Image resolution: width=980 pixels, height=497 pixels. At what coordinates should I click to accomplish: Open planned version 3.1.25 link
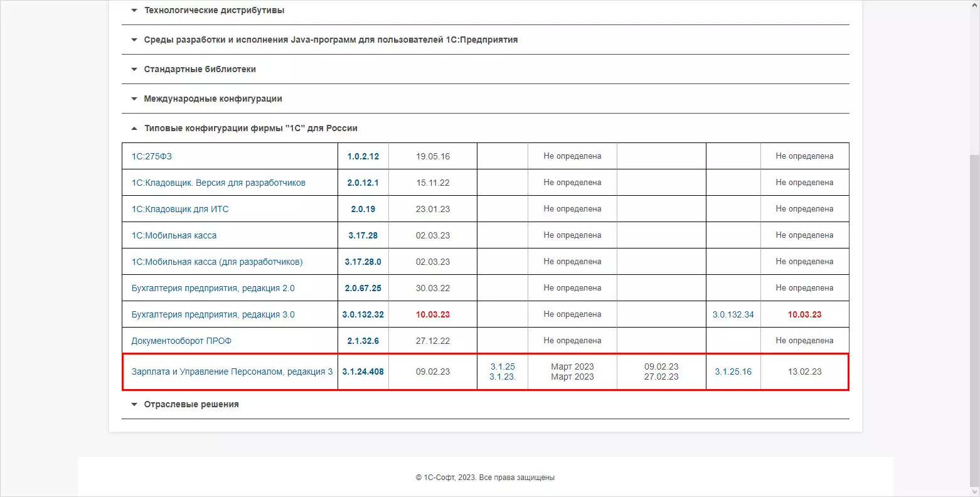503,366
